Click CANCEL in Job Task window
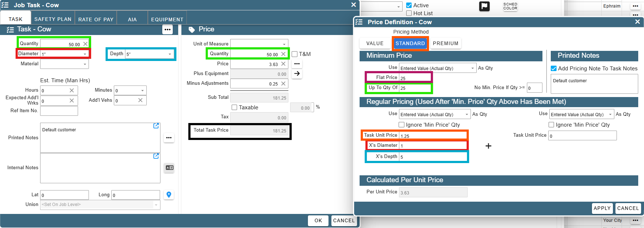644x228 pixels. point(344,220)
